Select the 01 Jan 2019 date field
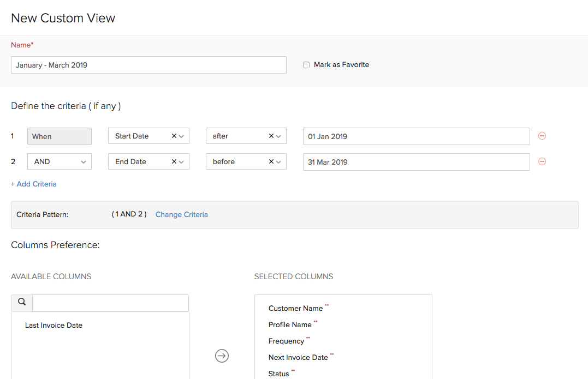 click(x=416, y=136)
